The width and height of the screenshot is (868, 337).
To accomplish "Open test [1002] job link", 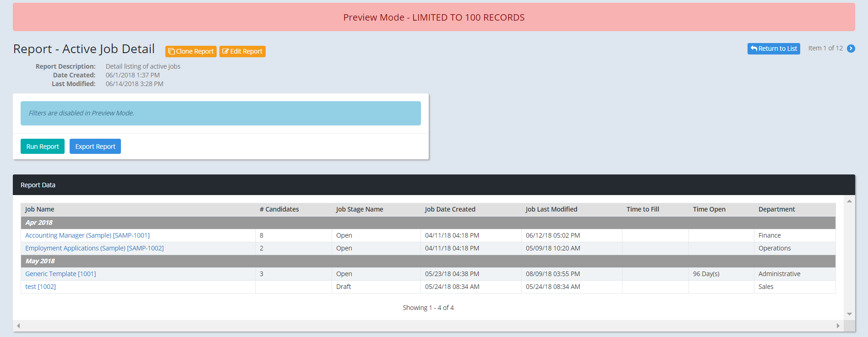I will click(x=40, y=287).
